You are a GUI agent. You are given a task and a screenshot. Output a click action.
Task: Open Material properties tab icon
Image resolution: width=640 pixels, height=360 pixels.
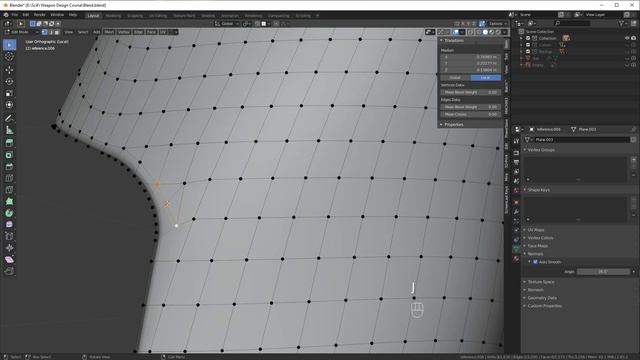(516, 258)
